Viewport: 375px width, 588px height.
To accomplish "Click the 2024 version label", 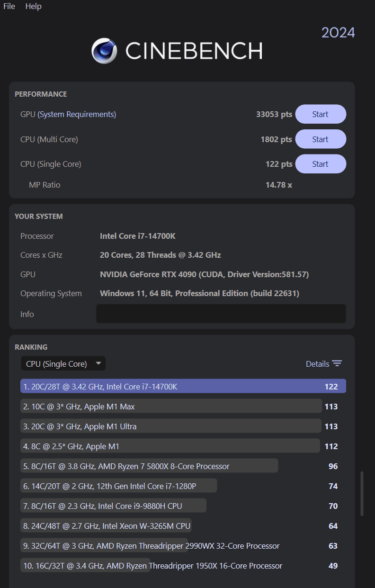I will [338, 33].
